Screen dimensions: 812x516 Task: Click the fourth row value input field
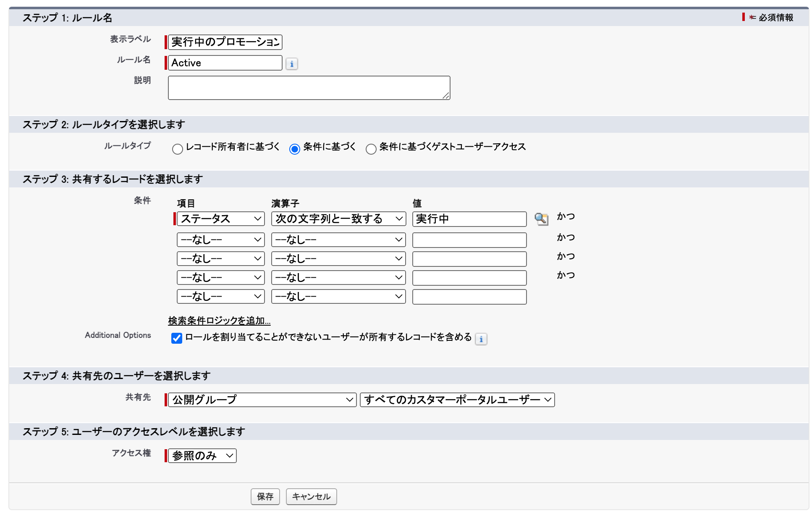(x=469, y=278)
